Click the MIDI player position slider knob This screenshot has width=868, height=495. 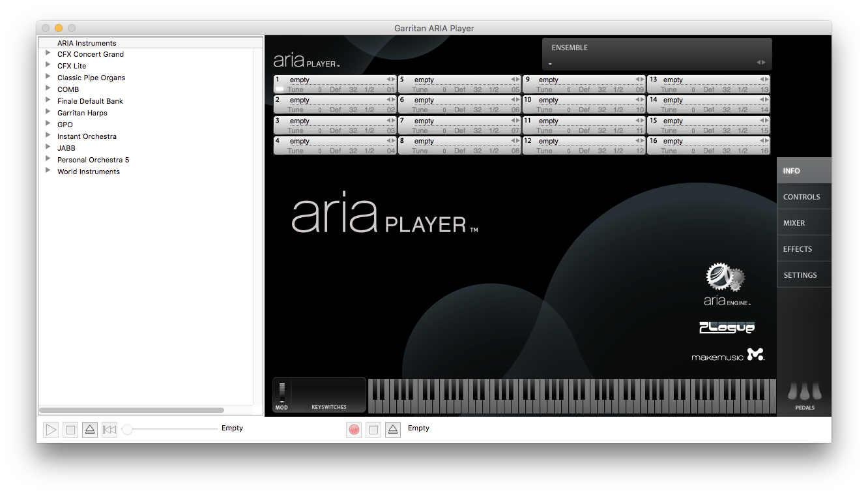128,429
